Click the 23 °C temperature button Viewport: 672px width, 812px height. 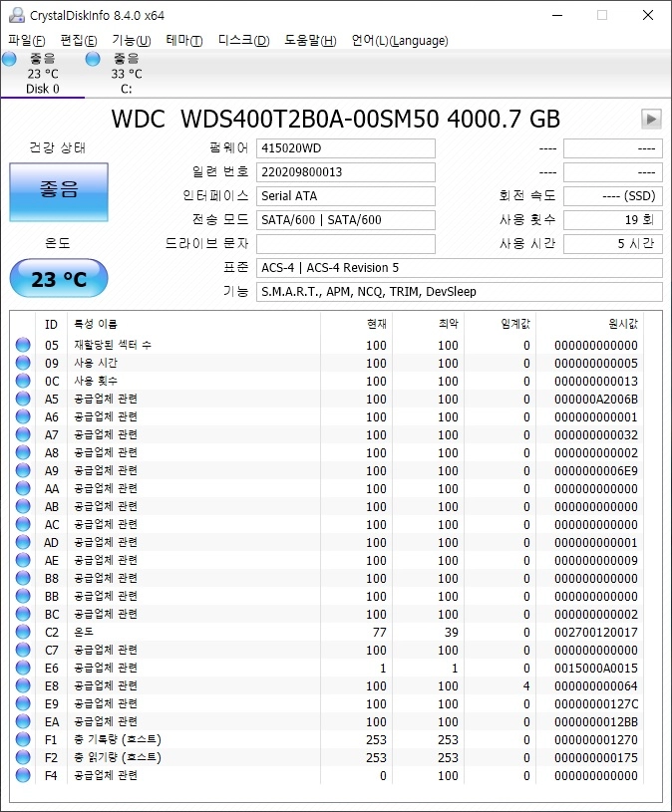click(x=59, y=279)
